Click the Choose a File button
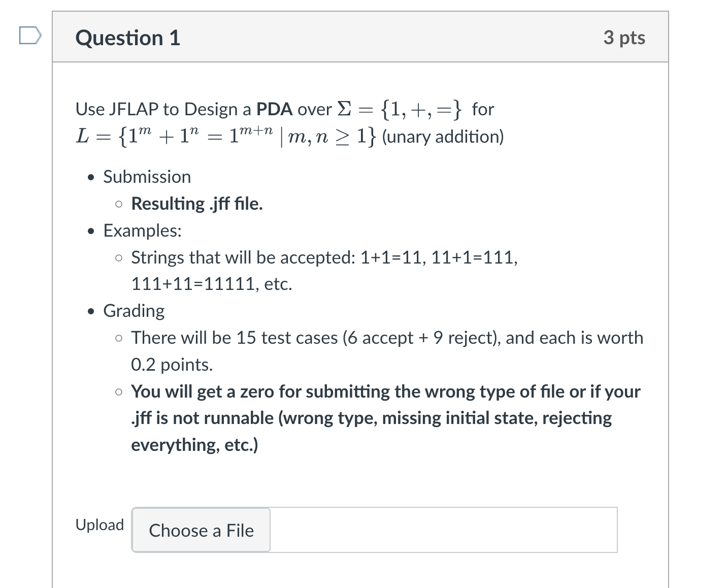 tap(201, 530)
